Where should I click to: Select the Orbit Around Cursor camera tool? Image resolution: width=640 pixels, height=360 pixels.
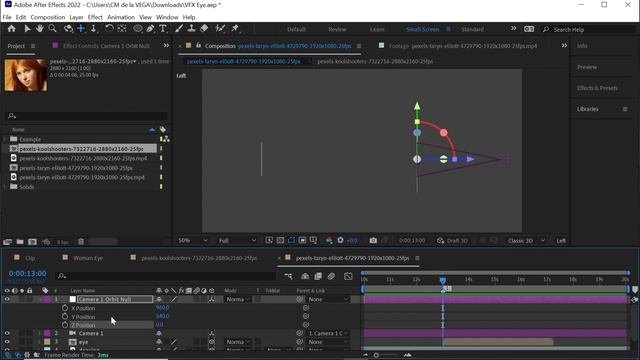point(68,29)
